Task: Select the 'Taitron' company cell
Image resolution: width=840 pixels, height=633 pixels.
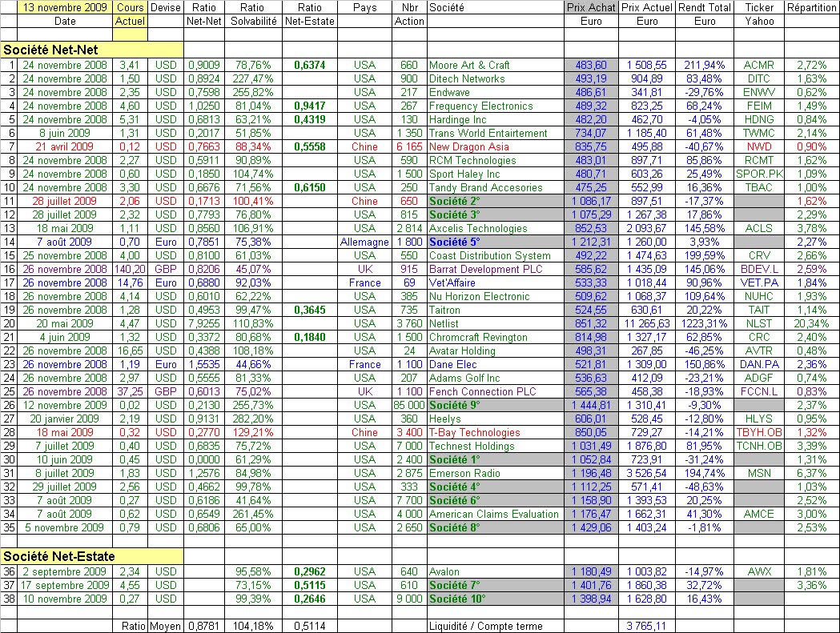Action: 496,310
